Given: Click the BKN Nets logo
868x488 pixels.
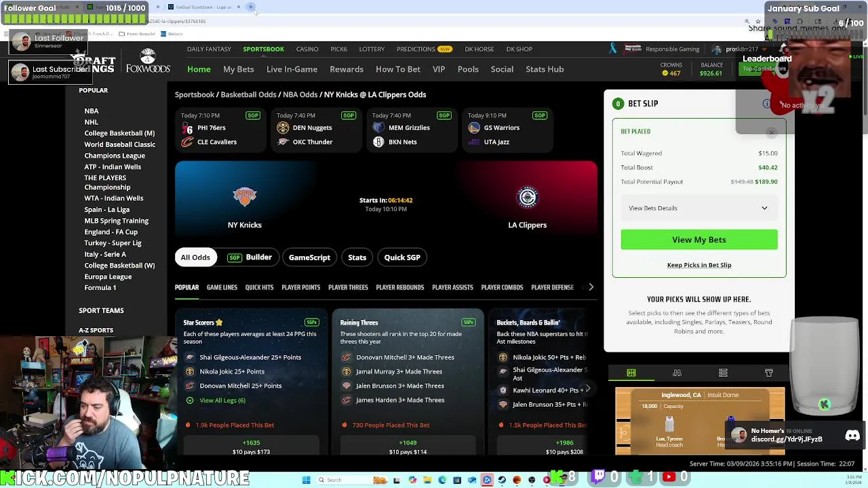Looking at the screenshot, I should click(378, 142).
